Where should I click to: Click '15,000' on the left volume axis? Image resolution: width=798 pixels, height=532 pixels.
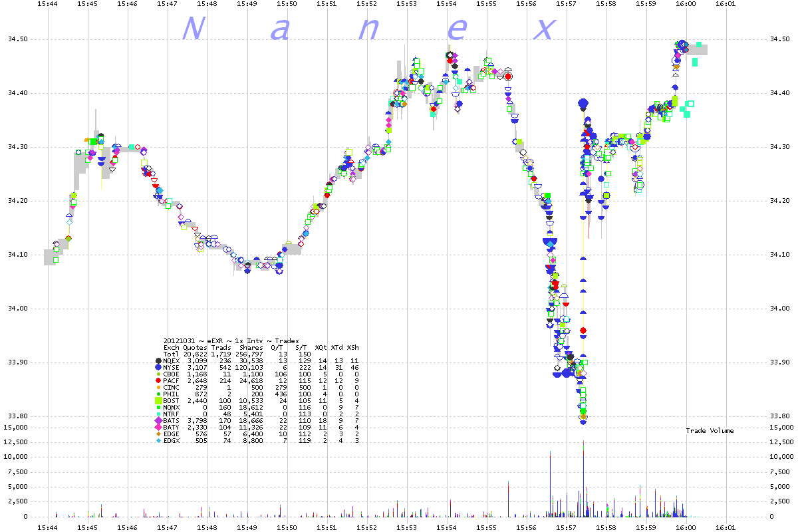tap(15, 427)
